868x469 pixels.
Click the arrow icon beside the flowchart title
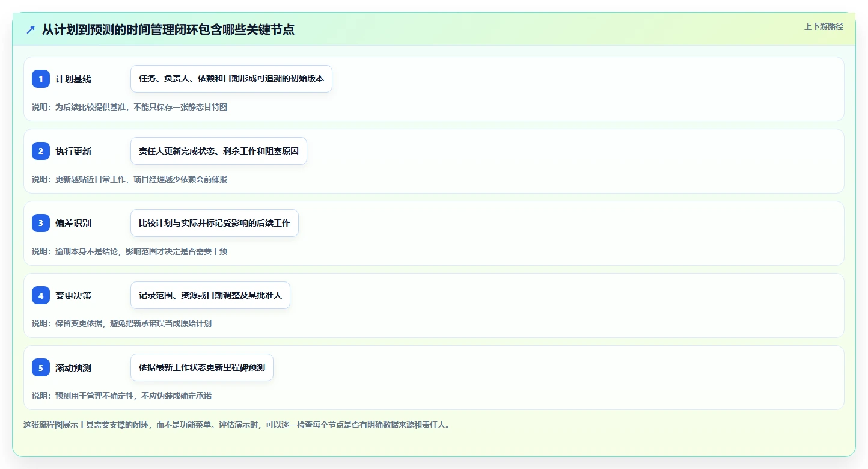pyautogui.click(x=31, y=30)
